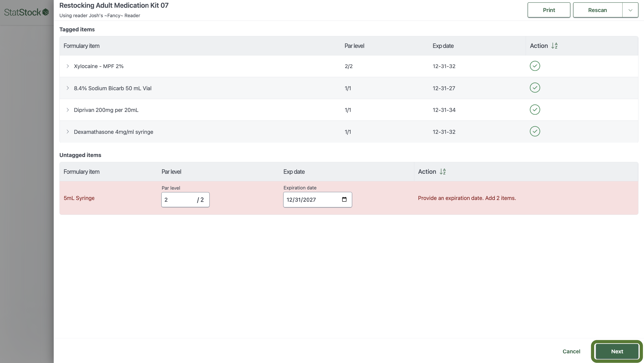Open the calendar picker in Expiration date field
The height and width of the screenshot is (363, 644).
[x=344, y=199]
